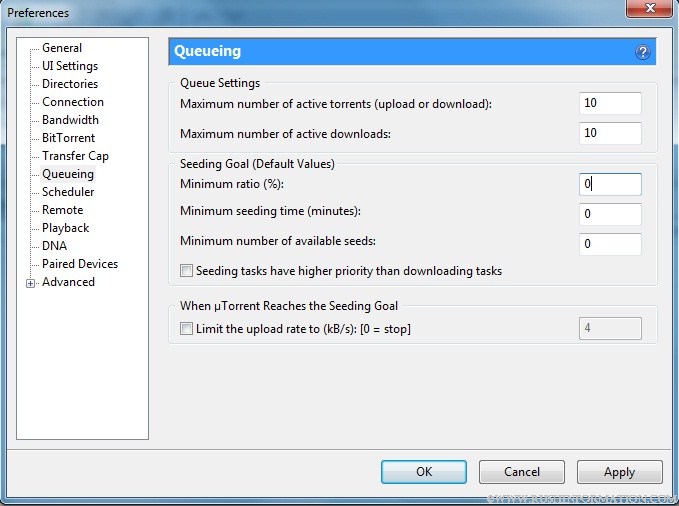
Task: Apply the preference changes
Action: (619, 472)
